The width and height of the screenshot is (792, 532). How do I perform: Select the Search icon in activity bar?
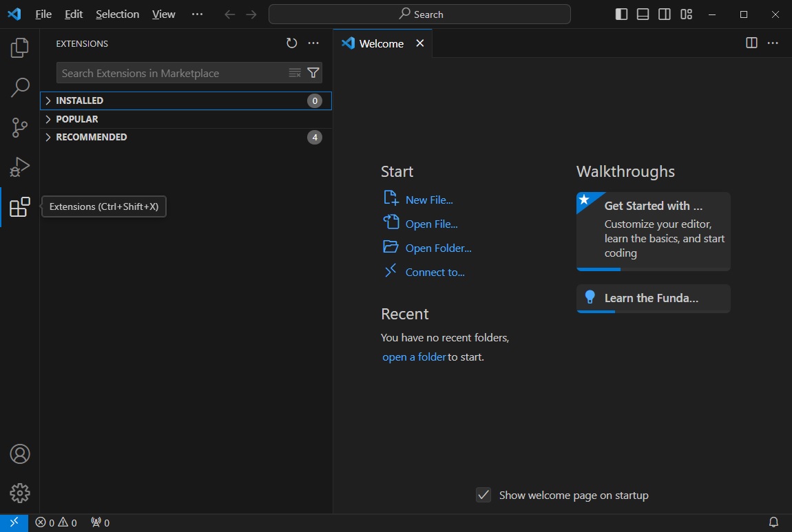[x=20, y=87]
